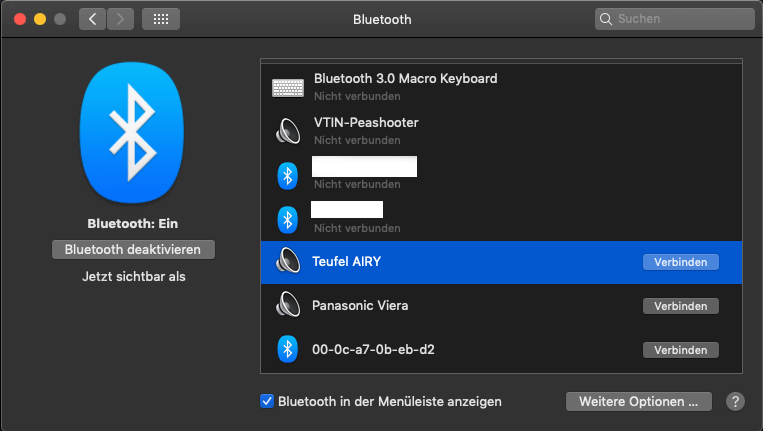Toggle Bluetooth in der Menüleiste anzeigen checkbox
Screen dimensions: 763x431
(x=267, y=401)
